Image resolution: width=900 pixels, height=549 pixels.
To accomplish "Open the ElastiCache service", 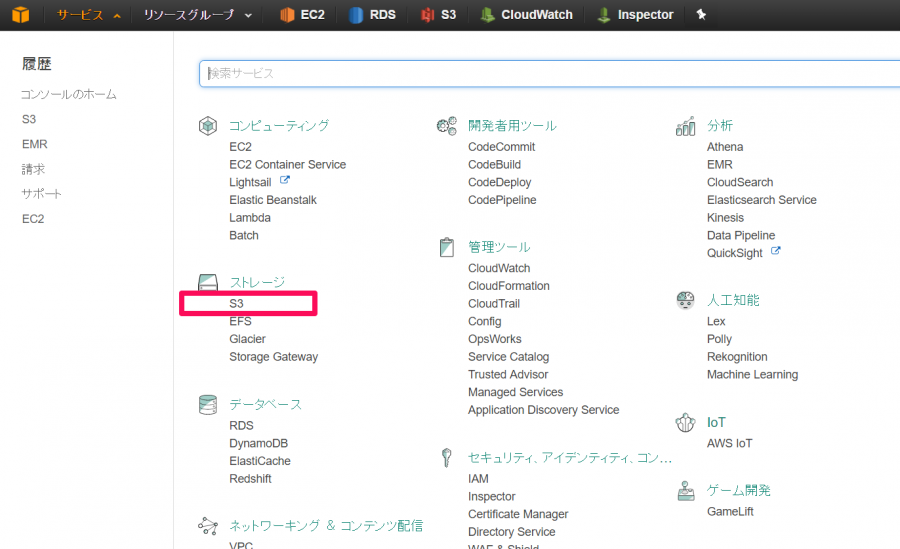I will pos(259,461).
